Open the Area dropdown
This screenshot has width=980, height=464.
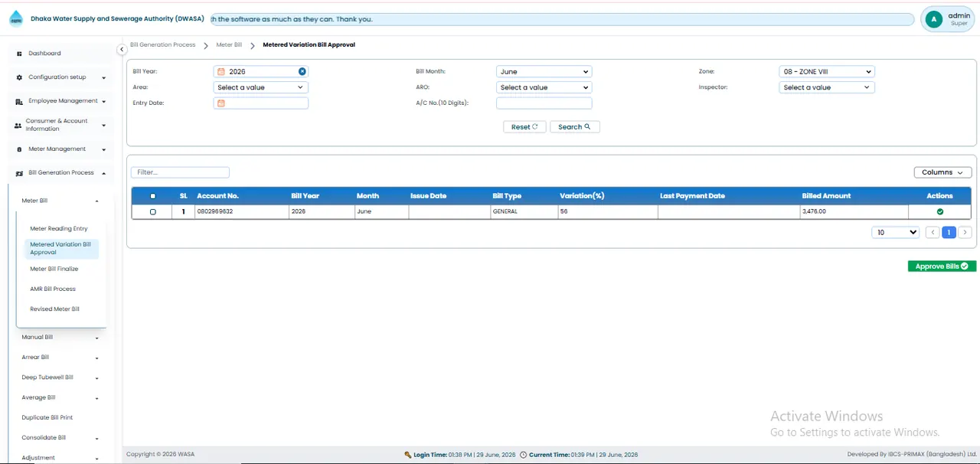(260, 87)
